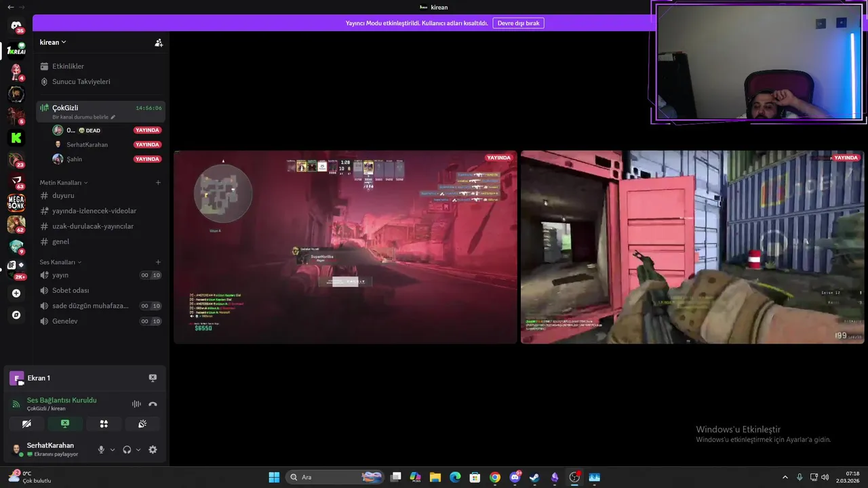Toggle taskbar volume speaker icon

point(825,477)
